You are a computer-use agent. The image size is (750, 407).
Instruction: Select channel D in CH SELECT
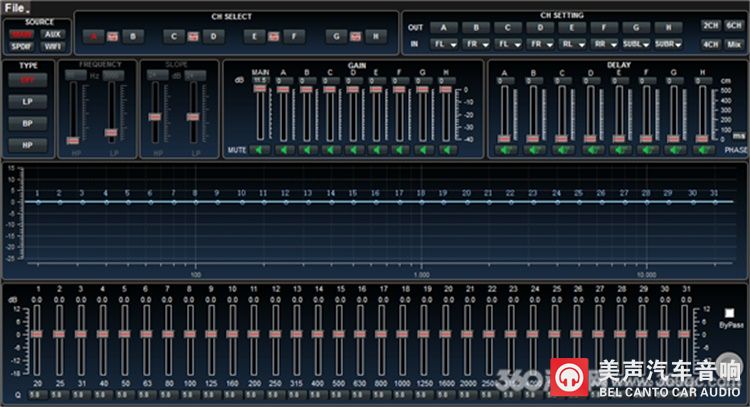tap(213, 36)
